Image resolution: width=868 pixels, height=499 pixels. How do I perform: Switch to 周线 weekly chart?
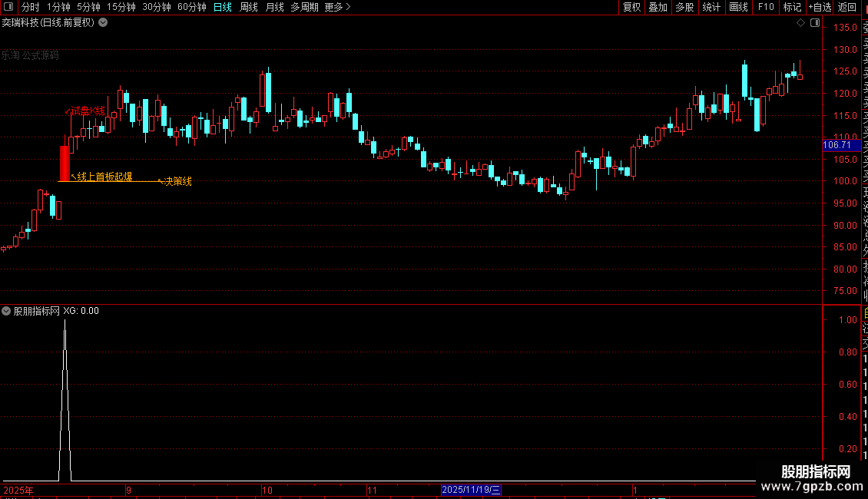[249, 7]
